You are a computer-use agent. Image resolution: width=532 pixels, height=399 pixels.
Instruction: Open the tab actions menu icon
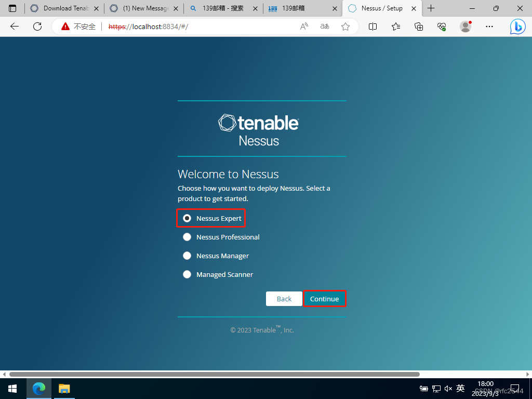(12, 8)
